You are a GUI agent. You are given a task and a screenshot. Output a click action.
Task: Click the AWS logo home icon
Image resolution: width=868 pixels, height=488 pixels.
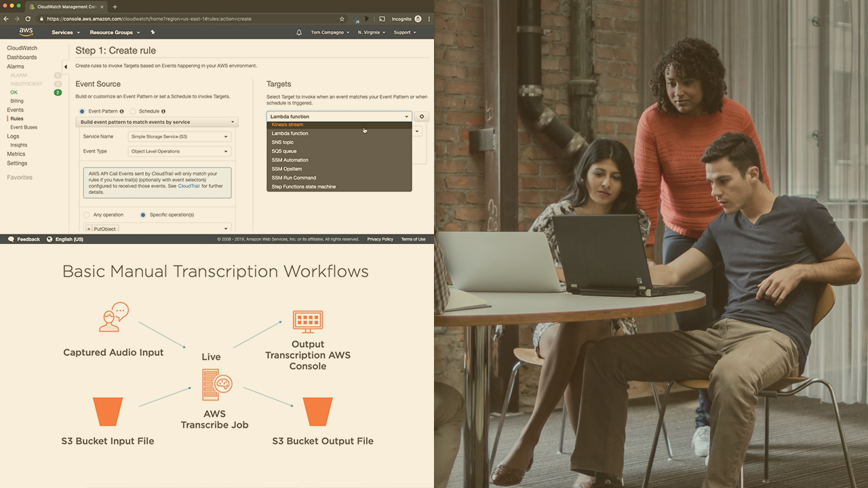tap(26, 32)
